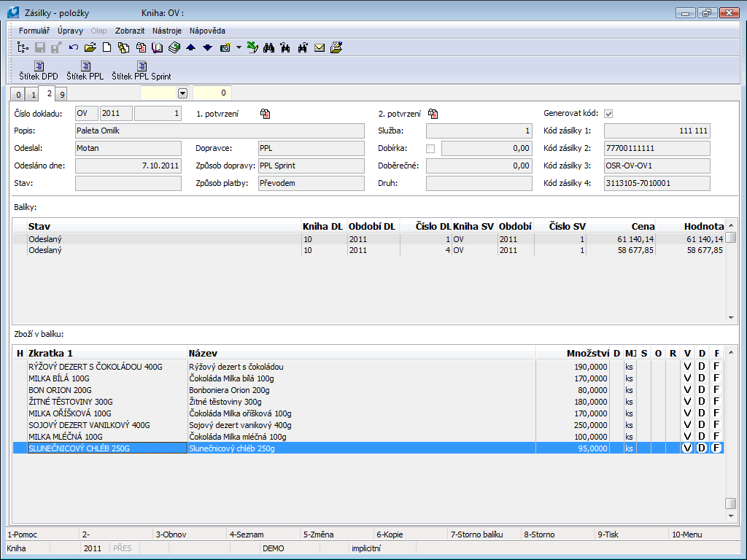Click the open book toolbar icon
This screenshot has height=560, width=747.
[157, 48]
